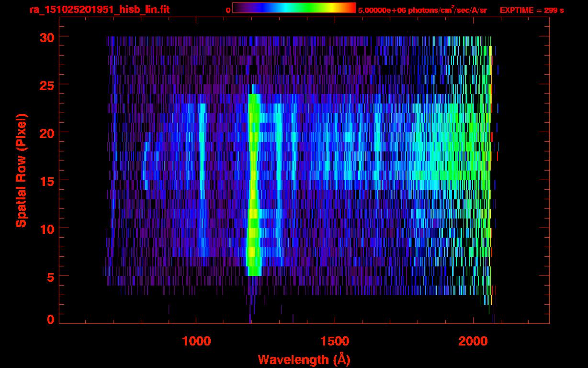The image size is (588, 368).
Task: Click the x-axis tick label 1000
Action: click(x=196, y=341)
